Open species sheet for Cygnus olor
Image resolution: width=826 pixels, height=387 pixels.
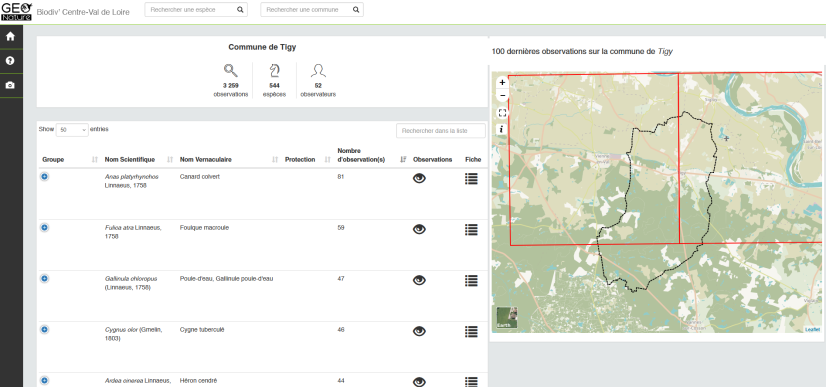[x=471, y=331]
